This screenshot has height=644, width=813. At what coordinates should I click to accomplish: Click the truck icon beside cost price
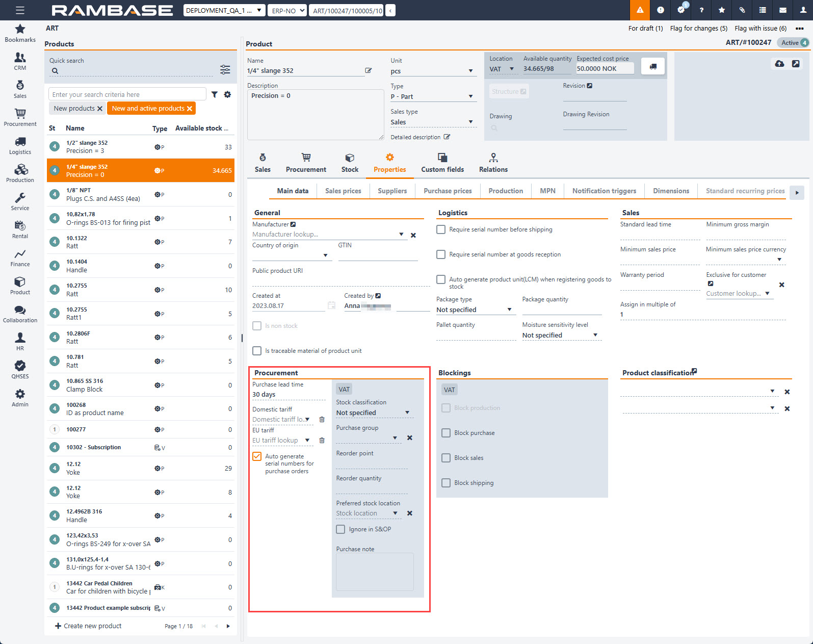653,66
